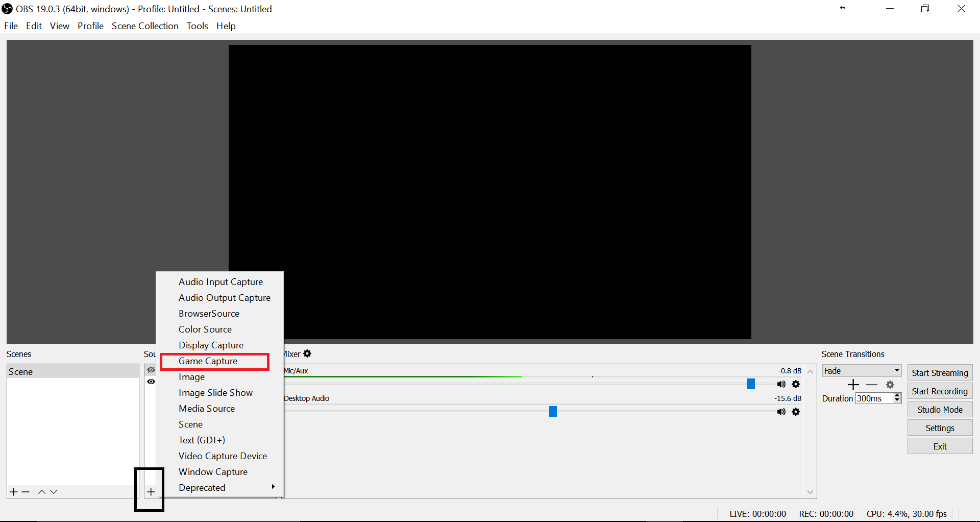Remove selected scene with the minus icon

click(26, 492)
